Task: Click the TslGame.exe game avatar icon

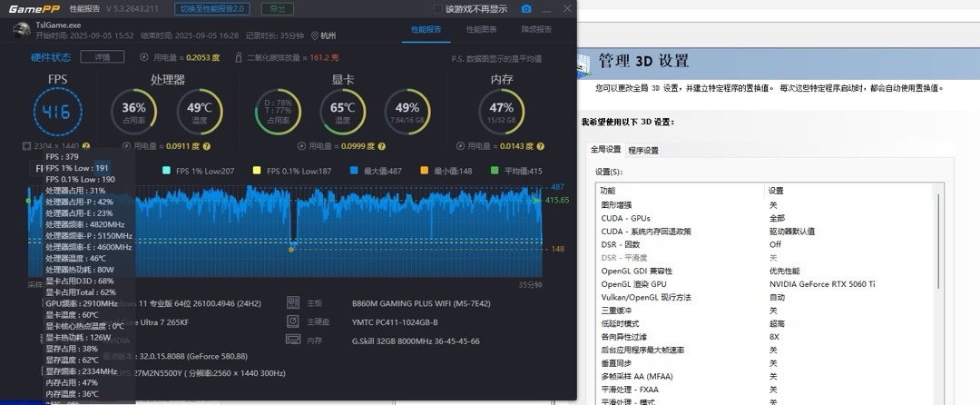Action: click(21, 30)
